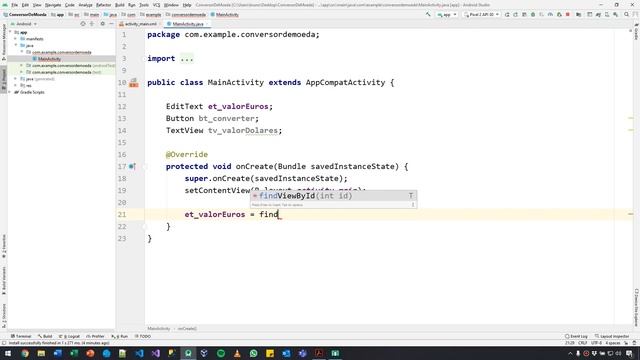Open the Navigate menu
This screenshot has width=640, height=360.
[x=53, y=5]
